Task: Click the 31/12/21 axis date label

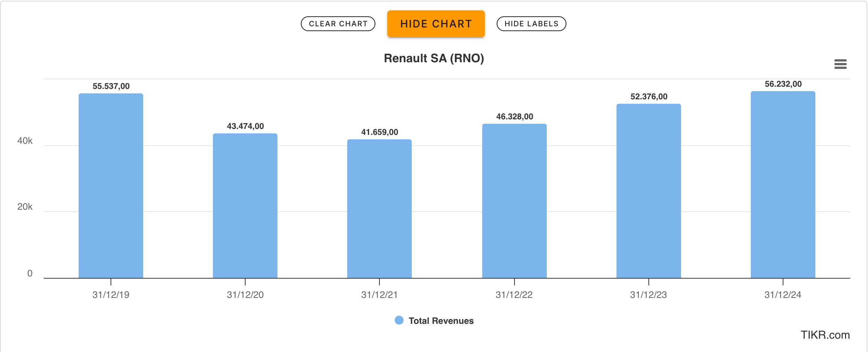Action: pos(379,295)
